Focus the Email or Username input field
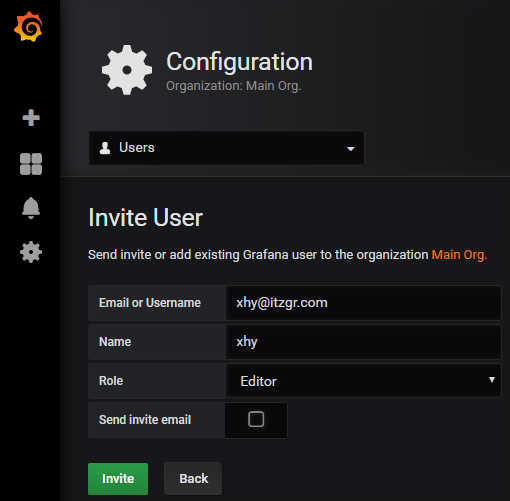Viewport: 510px width, 501px height. tap(363, 303)
